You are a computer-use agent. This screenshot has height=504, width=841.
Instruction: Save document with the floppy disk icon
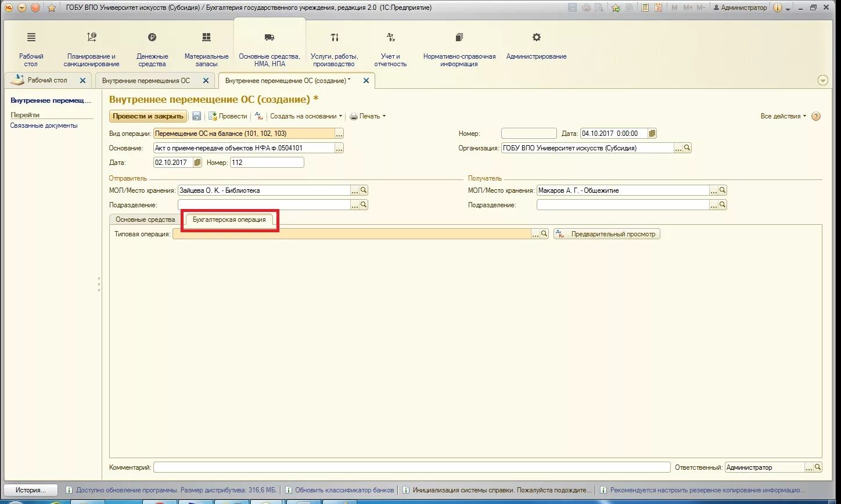196,116
